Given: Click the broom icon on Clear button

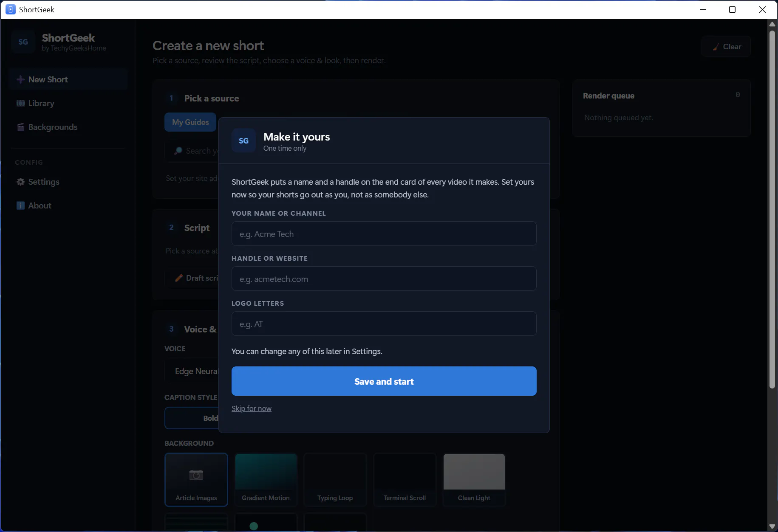Looking at the screenshot, I should [716, 47].
